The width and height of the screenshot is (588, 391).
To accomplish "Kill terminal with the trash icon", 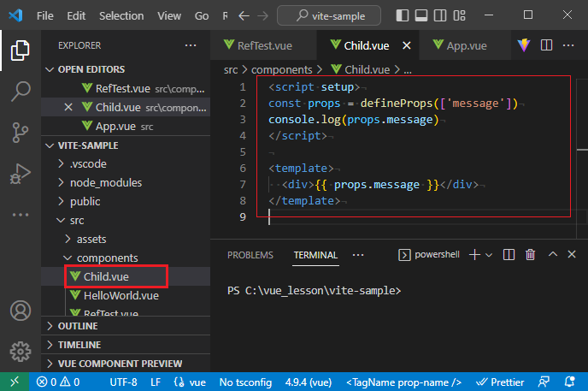I will click(530, 254).
